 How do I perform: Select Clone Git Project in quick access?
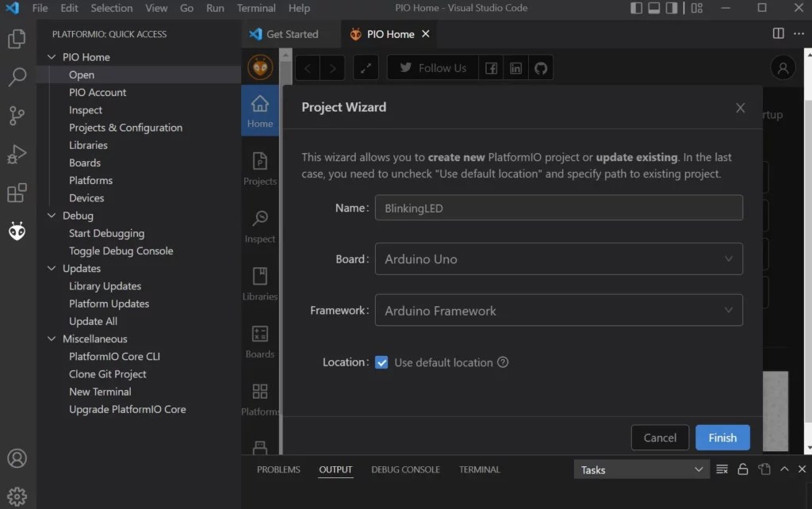(108, 374)
